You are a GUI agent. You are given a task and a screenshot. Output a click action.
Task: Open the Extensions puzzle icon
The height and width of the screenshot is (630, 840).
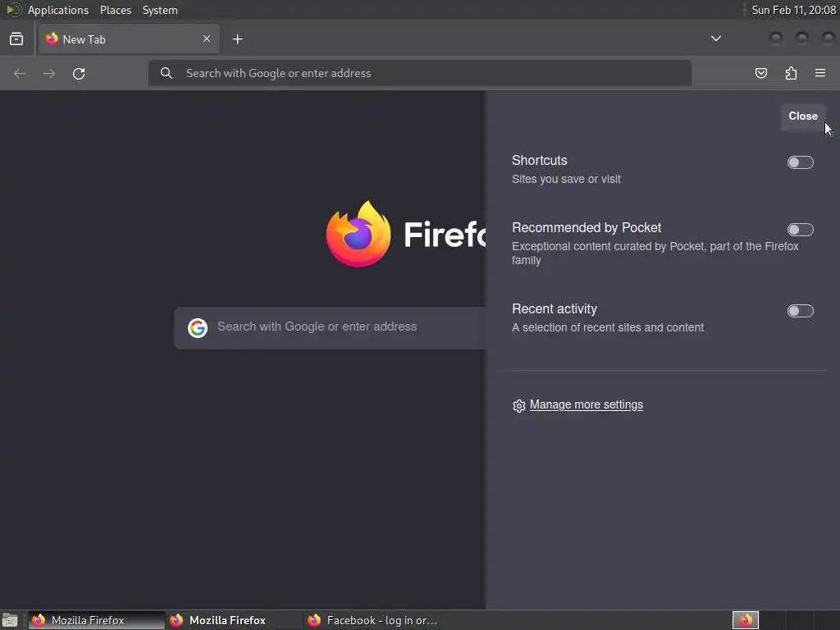click(x=791, y=73)
